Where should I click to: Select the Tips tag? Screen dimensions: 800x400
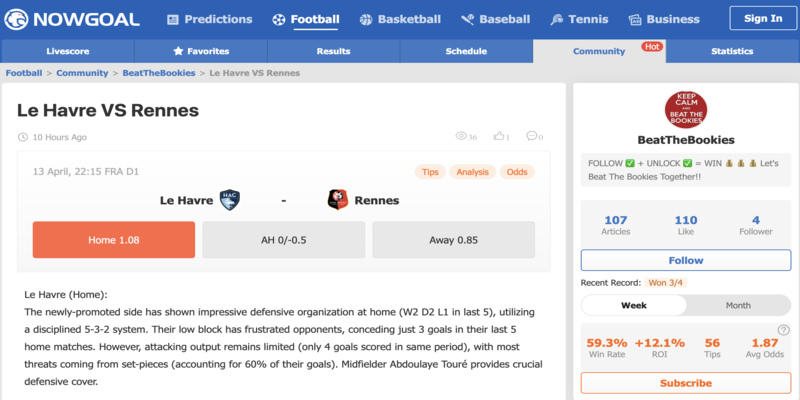point(430,172)
